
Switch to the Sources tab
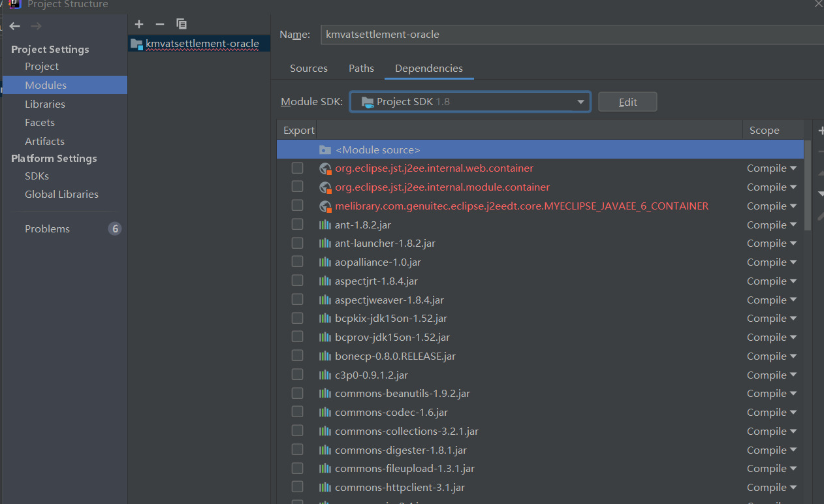[309, 68]
